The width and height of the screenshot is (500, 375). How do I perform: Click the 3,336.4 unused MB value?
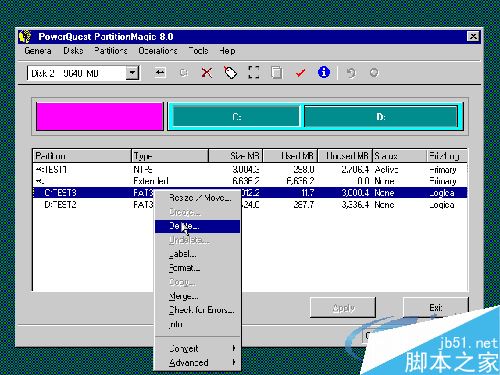[355, 204]
